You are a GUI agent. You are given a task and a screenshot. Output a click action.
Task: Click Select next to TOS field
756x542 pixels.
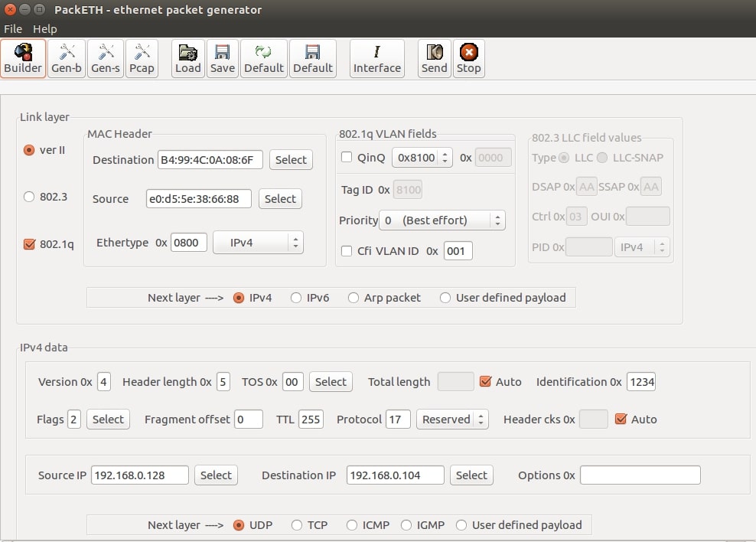tap(331, 381)
